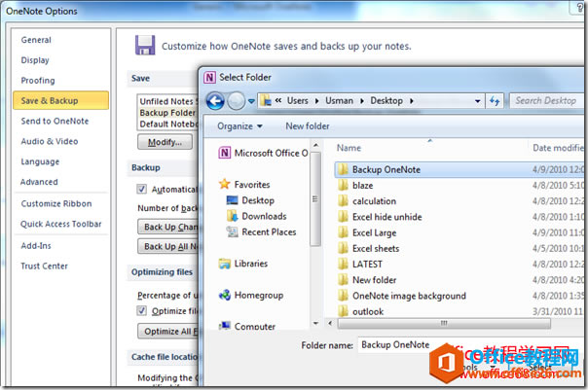Click New folder in the toolbar
Screen dimensions: 588x390
click(x=308, y=126)
